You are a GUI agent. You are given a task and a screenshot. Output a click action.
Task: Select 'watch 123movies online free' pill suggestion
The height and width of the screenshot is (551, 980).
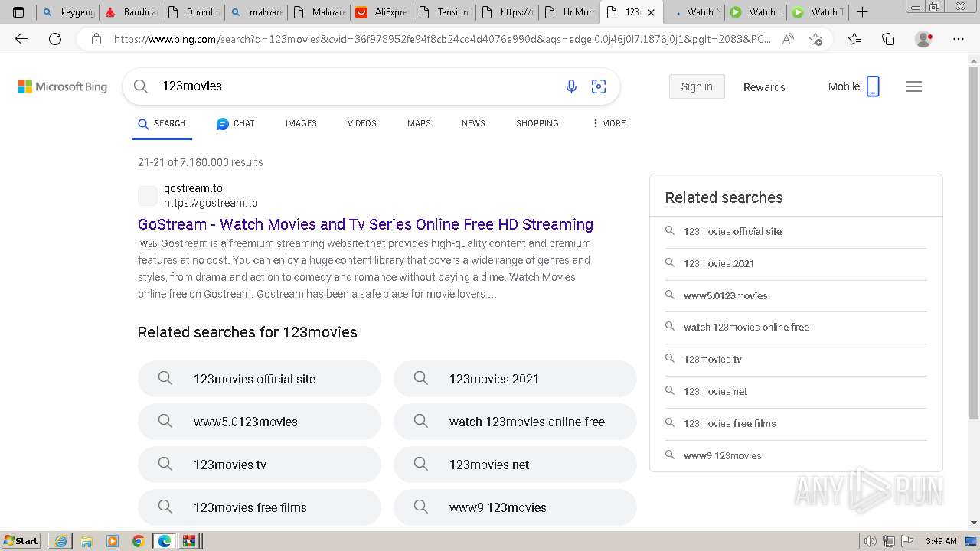click(x=515, y=422)
